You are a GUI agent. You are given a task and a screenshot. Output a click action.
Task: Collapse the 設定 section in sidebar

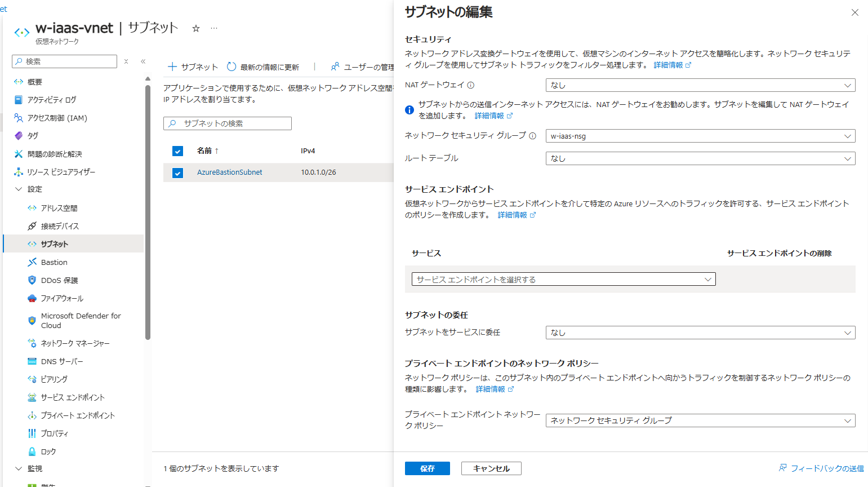(x=19, y=189)
